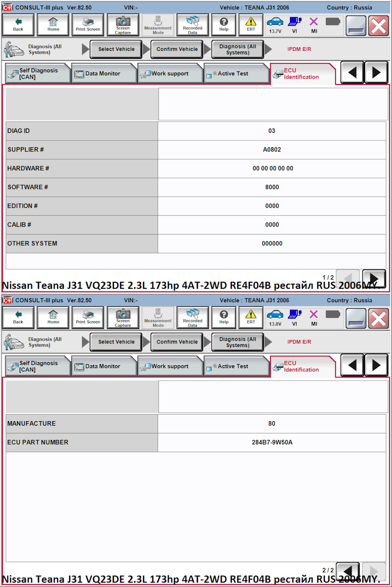Click dark battery indicator in upper page 1/2 window
The height and width of the screenshot is (587, 392).
333,22
